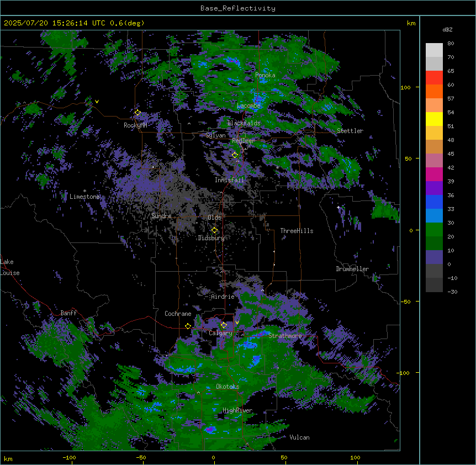Click the Sundre town label
476x465 pixels.
pyautogui.click(x=161, y=216)
